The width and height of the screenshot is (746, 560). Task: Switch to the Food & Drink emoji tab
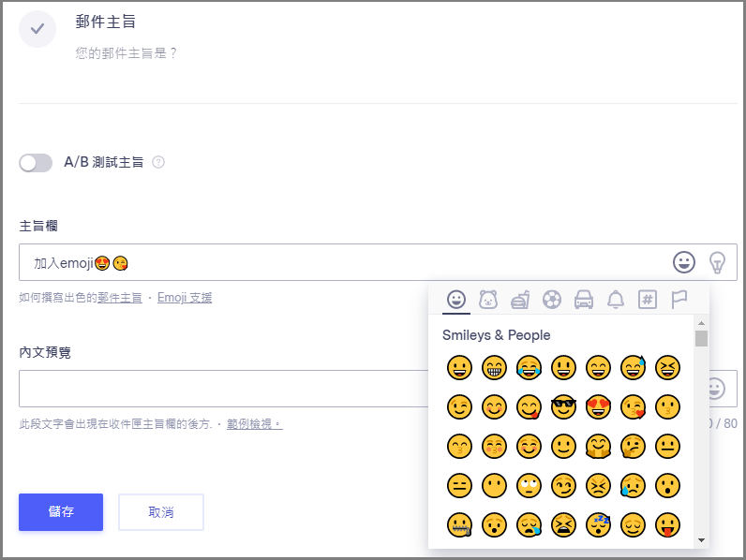pyautogui.click(x=520, y=300)
